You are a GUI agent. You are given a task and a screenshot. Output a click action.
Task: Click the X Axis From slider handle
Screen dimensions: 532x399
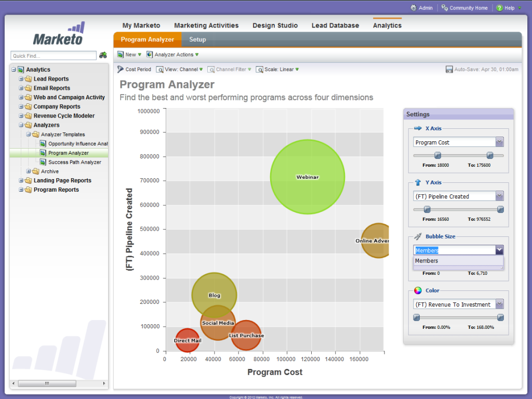[437, 155]
